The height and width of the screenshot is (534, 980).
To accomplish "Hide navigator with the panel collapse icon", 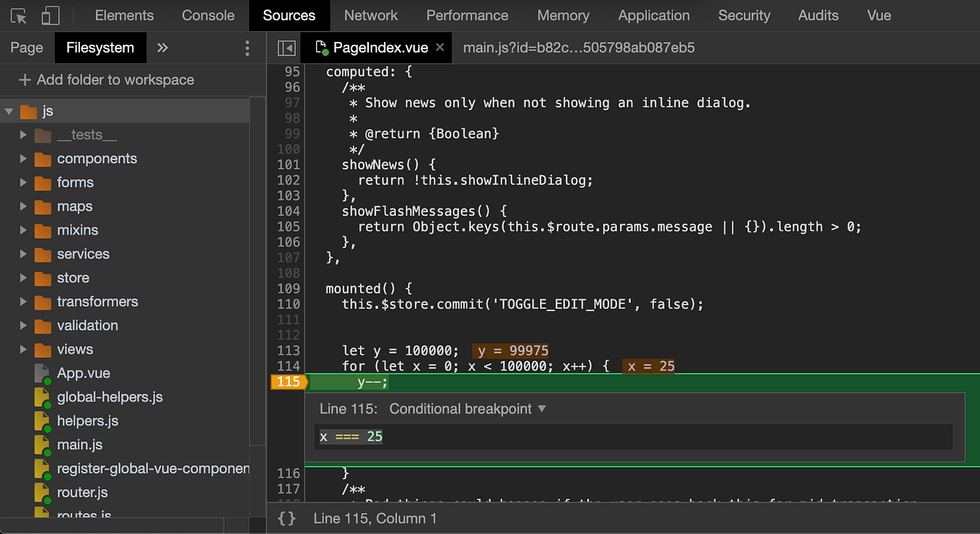I will coord(286,48).
